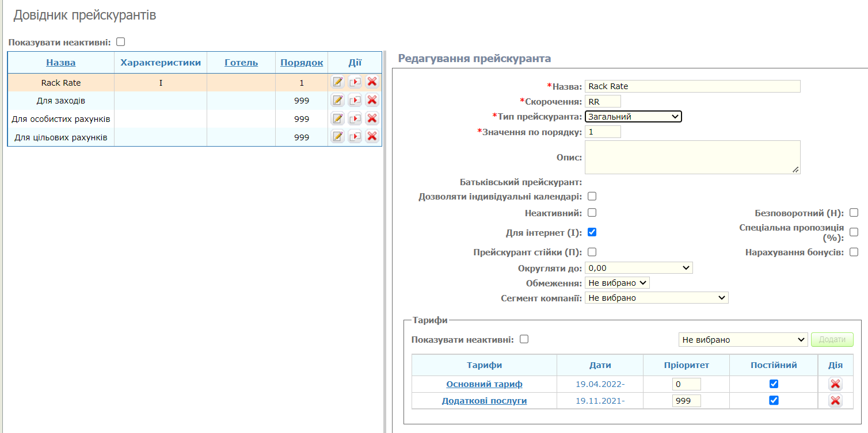Click the Опис text area

[x=692, y=157]
